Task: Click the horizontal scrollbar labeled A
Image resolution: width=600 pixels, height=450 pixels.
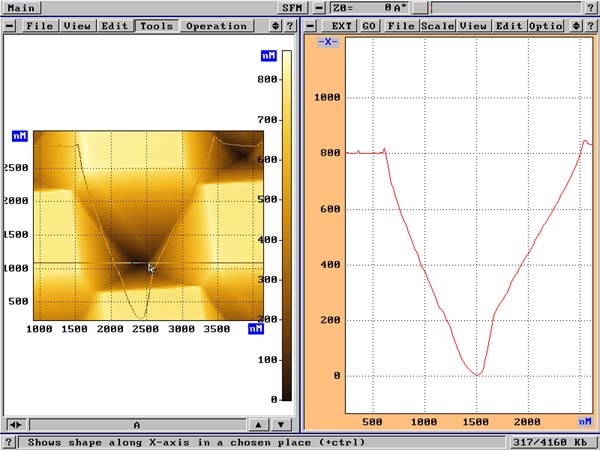Action: pos(136,425)
